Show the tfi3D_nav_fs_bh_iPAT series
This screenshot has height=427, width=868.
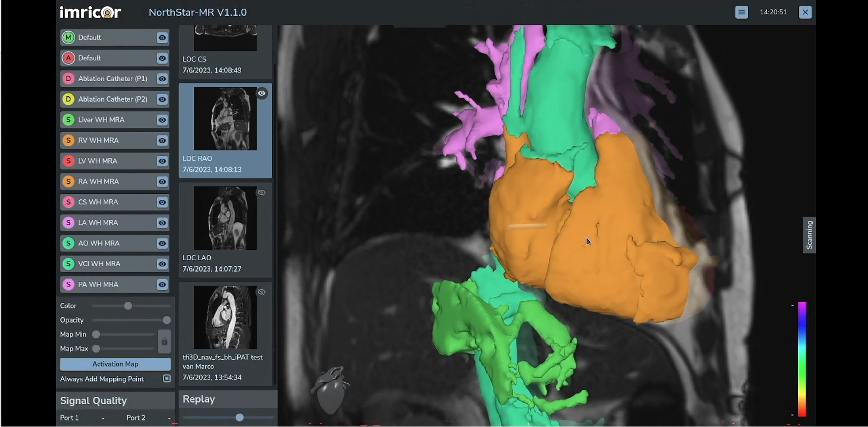(x=262, y=292)
